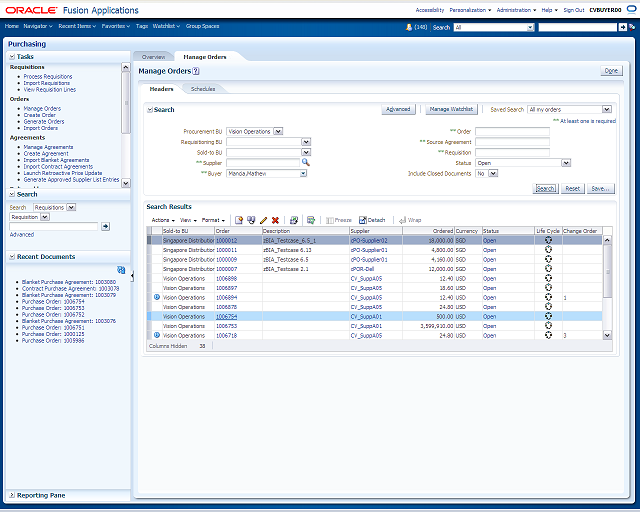Click the notifications bell icon
640x512 pixels.
coord(409,27)
